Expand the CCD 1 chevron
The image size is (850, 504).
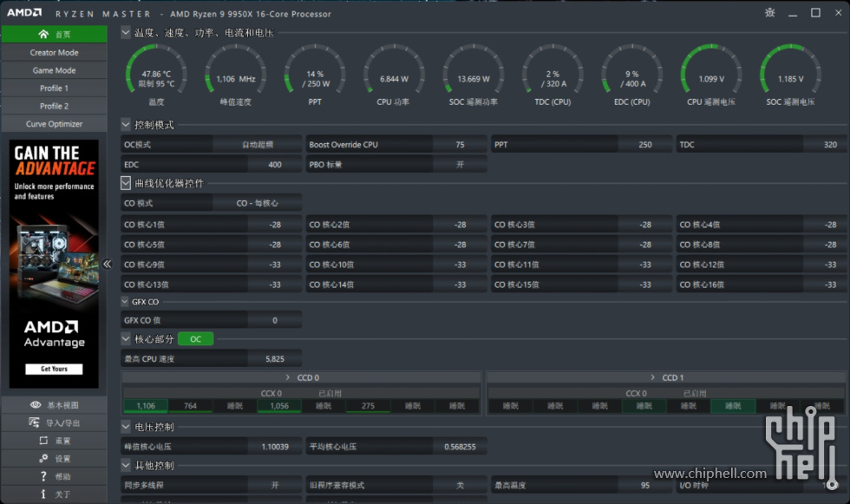coord(652,377)
